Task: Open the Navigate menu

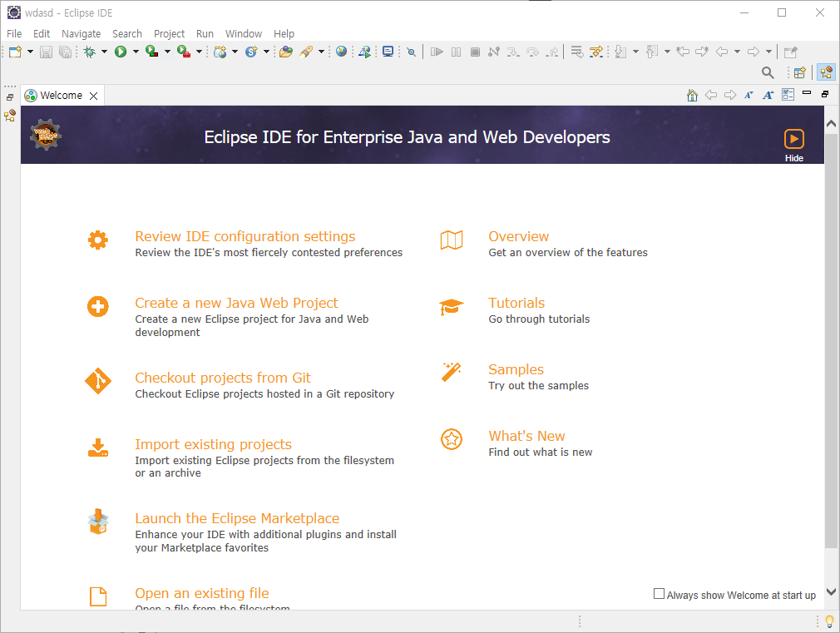Action: (x=81, y=34)
